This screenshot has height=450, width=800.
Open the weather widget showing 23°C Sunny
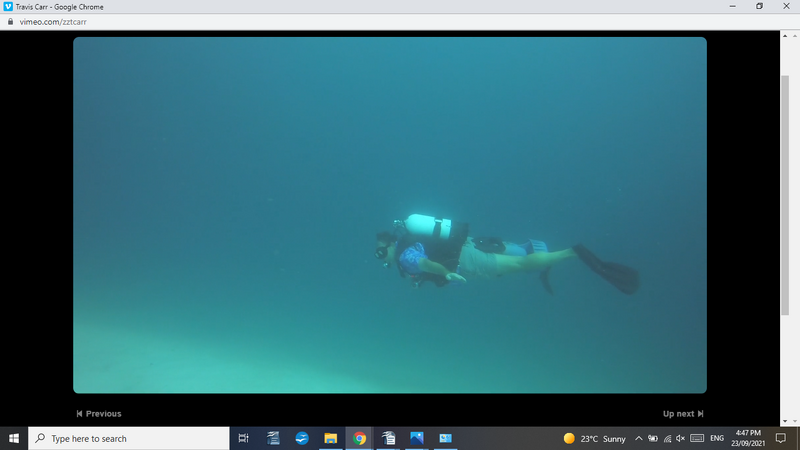click(x=595, y=438)
